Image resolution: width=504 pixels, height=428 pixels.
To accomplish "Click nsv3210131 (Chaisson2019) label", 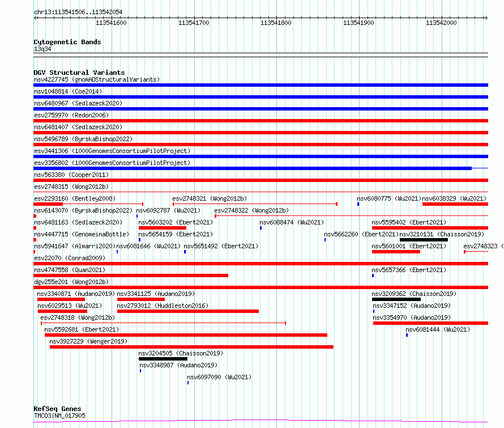I will click(x=442, y=234).
